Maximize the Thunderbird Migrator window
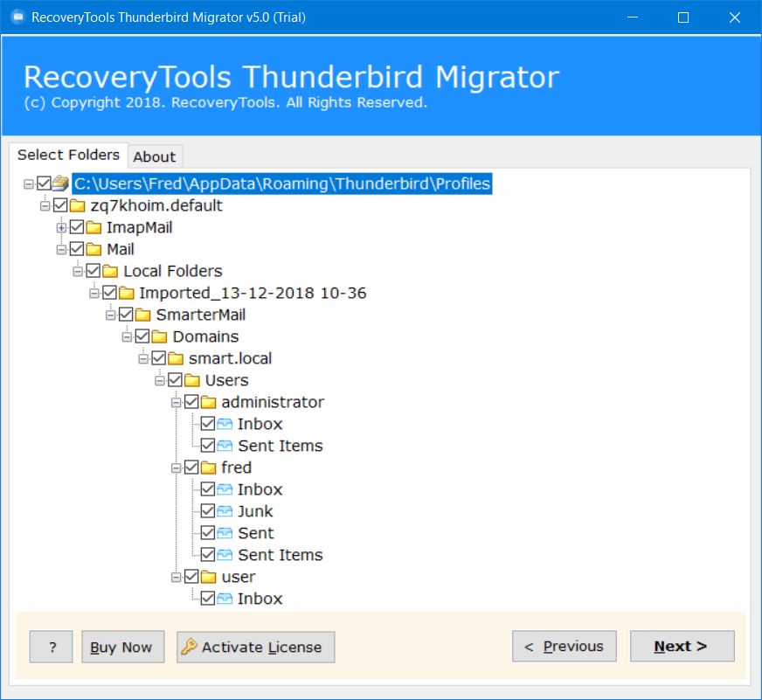 683,17
